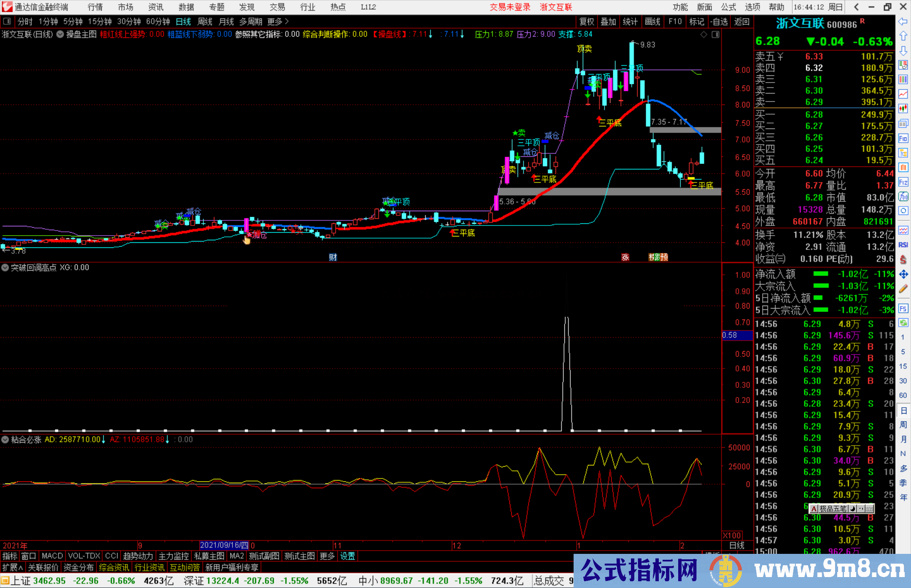This screenshot has width=911, height=588.
Task: Click the F10 sidebar icon
Action: tap(903, 138)
